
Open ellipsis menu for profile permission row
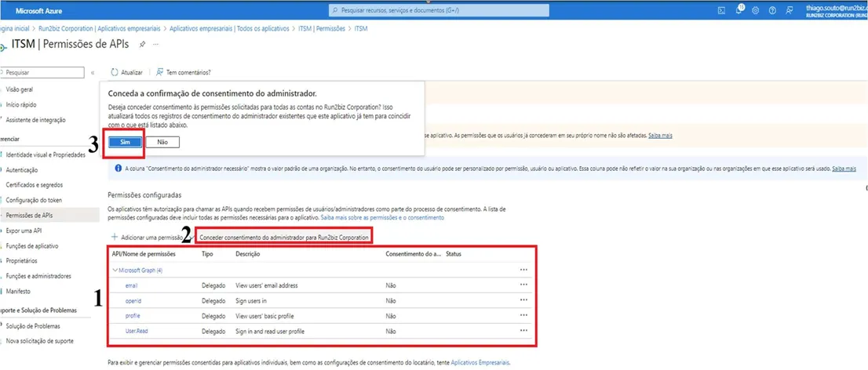tap(523, 315)
